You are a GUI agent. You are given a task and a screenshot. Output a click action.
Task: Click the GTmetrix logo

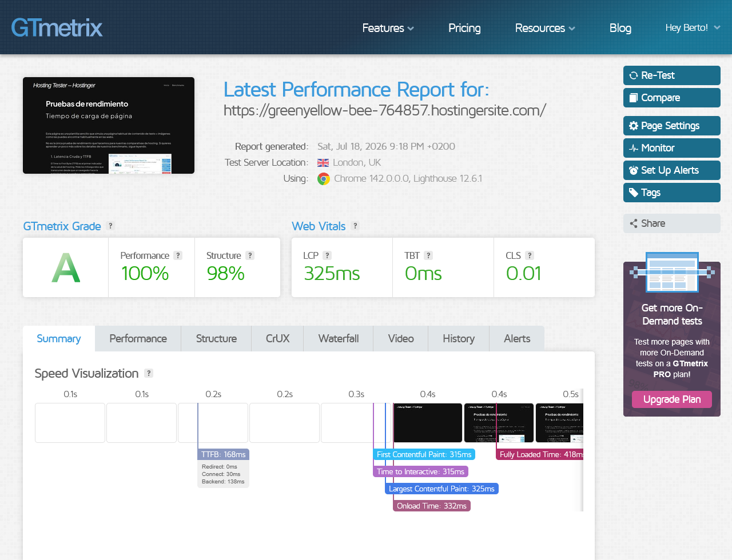tap(57, 27)
